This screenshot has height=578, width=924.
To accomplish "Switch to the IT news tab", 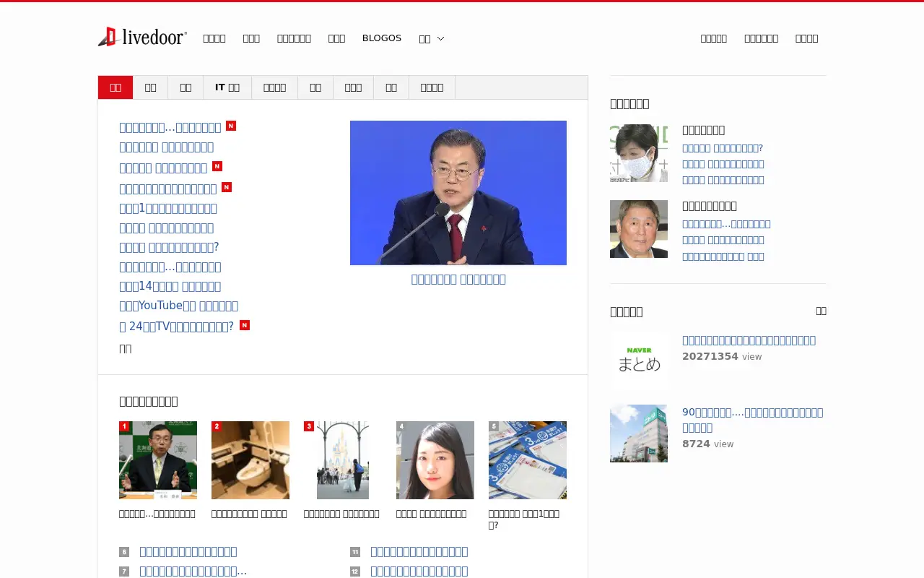I will (x=227, y=87).
